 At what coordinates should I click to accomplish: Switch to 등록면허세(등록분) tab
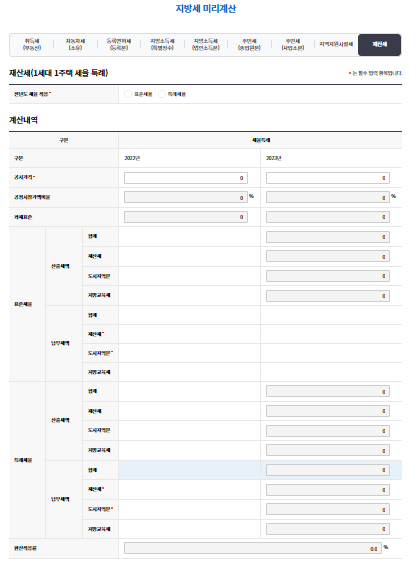119,45
